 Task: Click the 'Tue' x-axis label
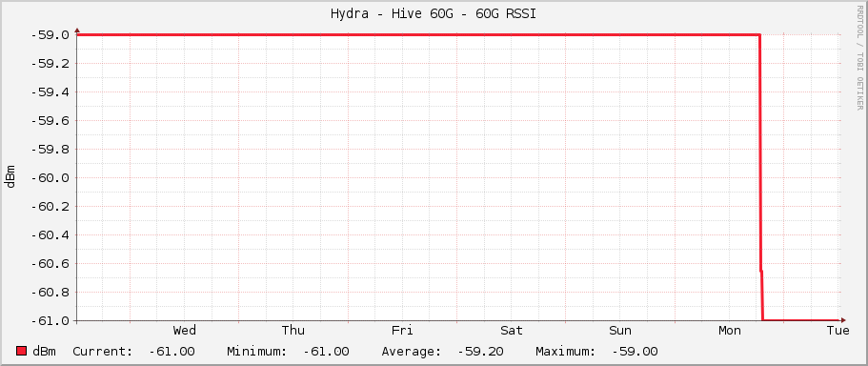click(x=838, y=331)
